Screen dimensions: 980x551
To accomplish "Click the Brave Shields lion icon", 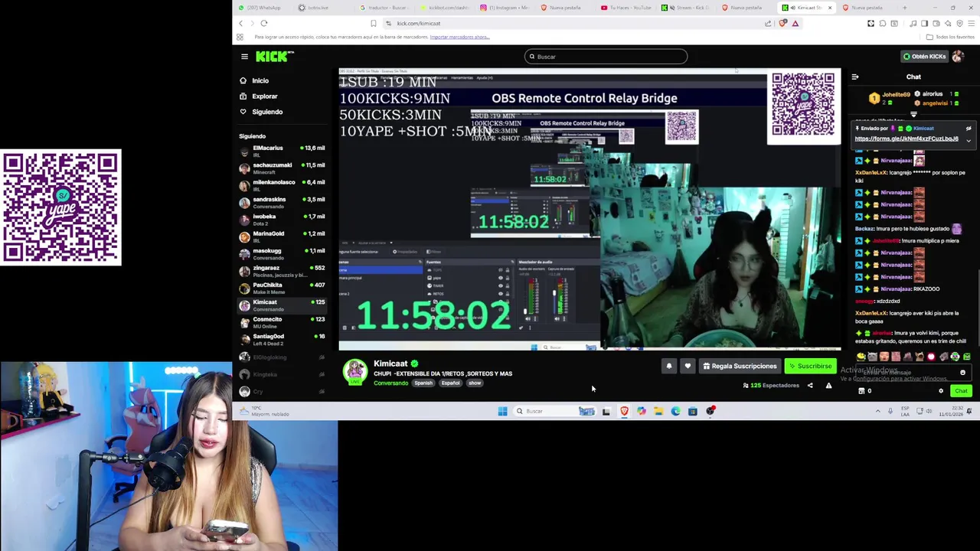I will click(x=782, y=24).
